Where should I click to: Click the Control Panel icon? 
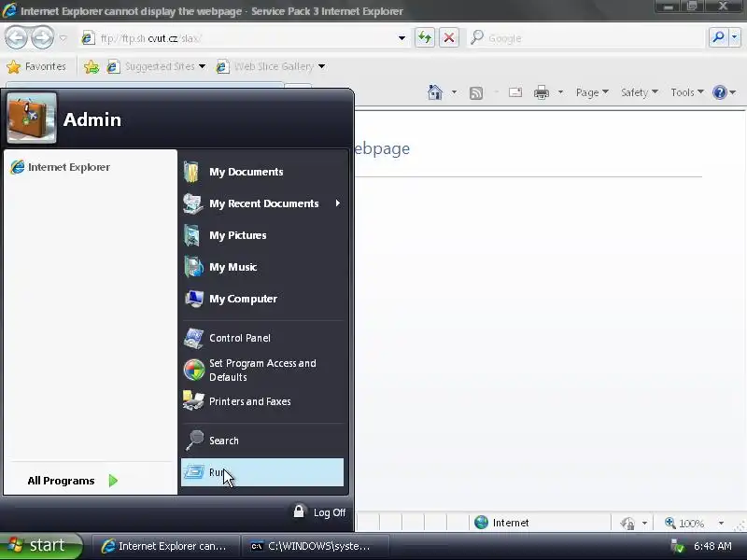(193, 338)
